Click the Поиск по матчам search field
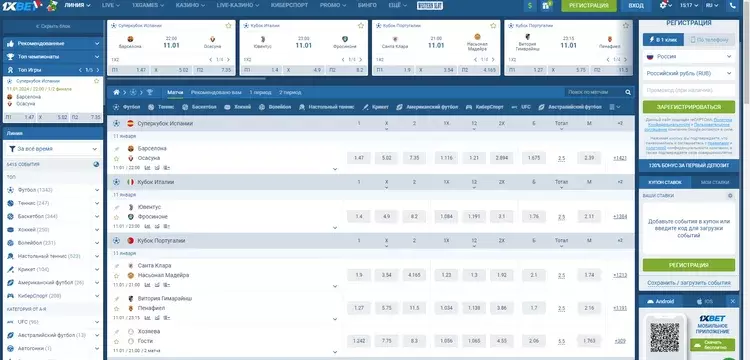This screenshot has width=750, height=360. (595, 92)
